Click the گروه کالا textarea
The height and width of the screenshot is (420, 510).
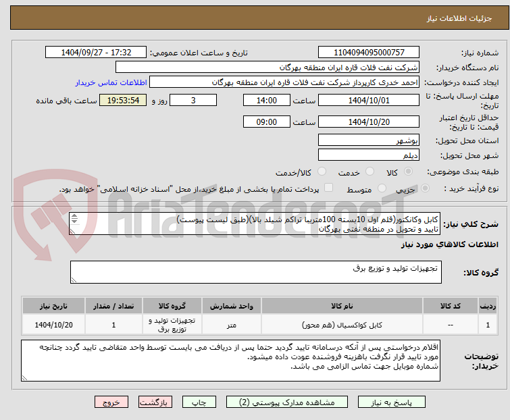tap(255, 272)
